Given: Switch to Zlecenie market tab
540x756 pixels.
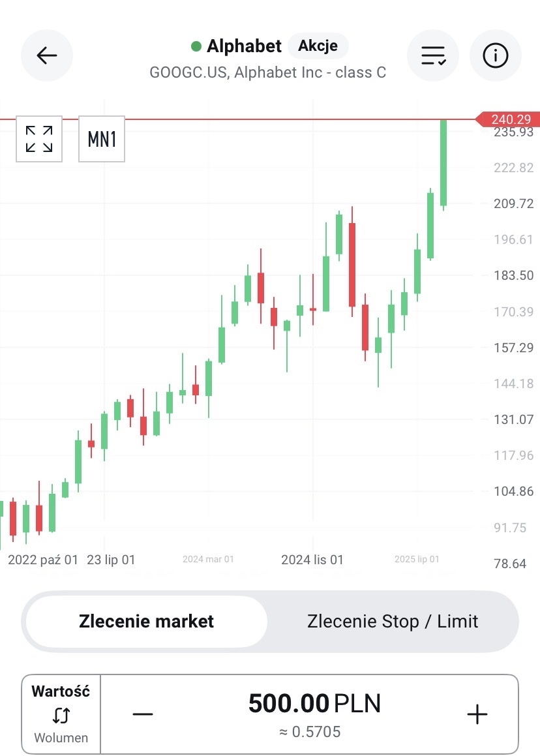Looking at the screenshot, I should point(146,621).
